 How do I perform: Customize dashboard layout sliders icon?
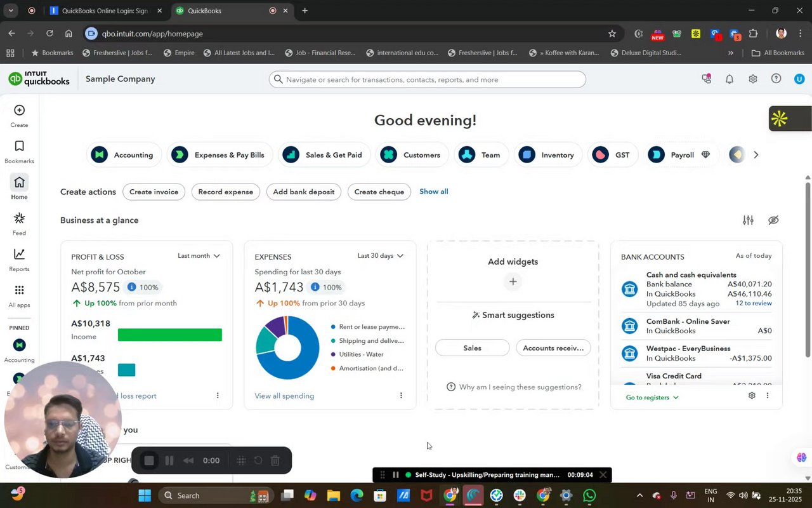click(x=748, y=220)
